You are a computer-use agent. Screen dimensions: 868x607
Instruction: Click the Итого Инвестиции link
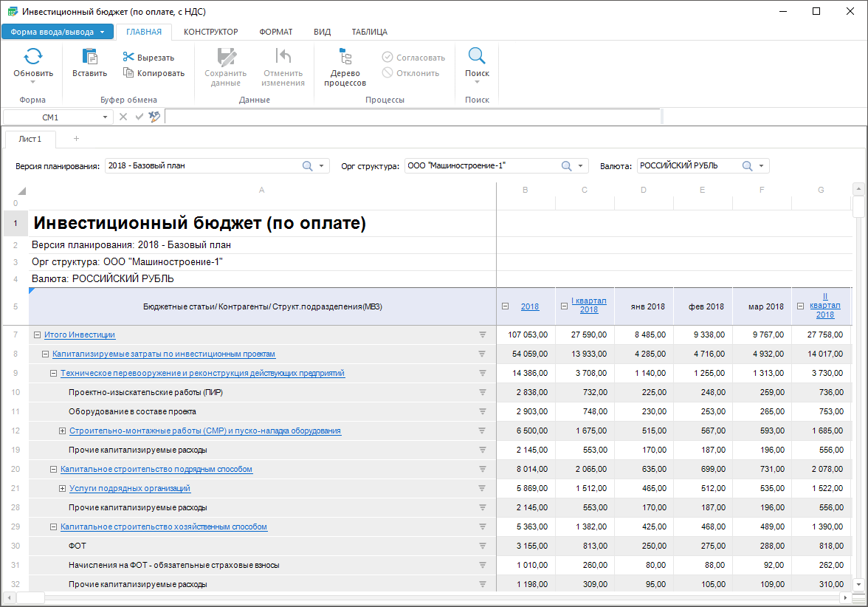[x=80, y=335]
